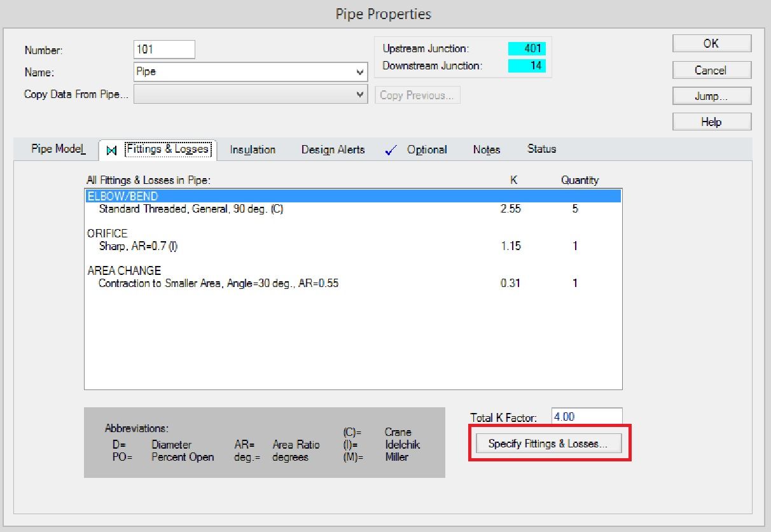Click the Idelchik abbreviation text
This screenshot has height=532, width=771.
(x=403, y=444)
